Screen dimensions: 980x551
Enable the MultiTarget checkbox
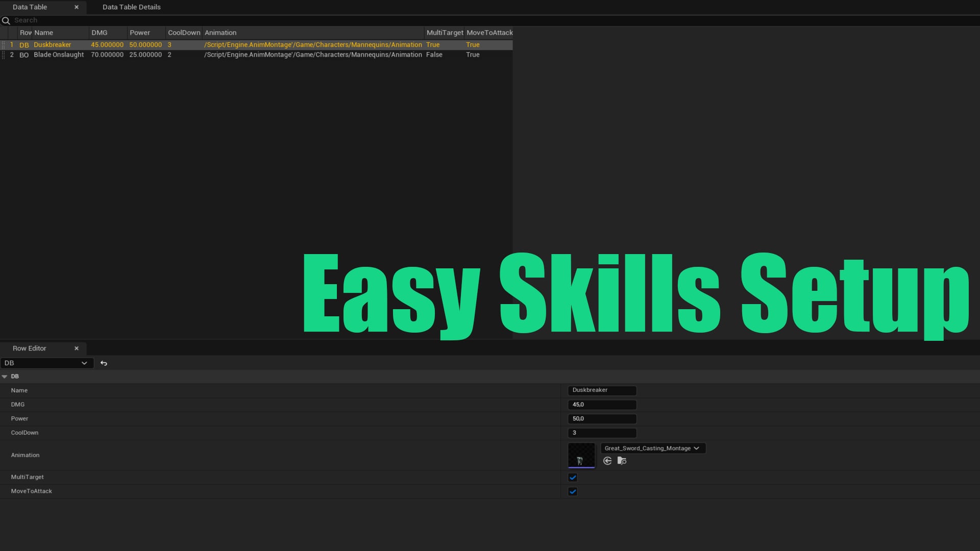click(573, 477)
